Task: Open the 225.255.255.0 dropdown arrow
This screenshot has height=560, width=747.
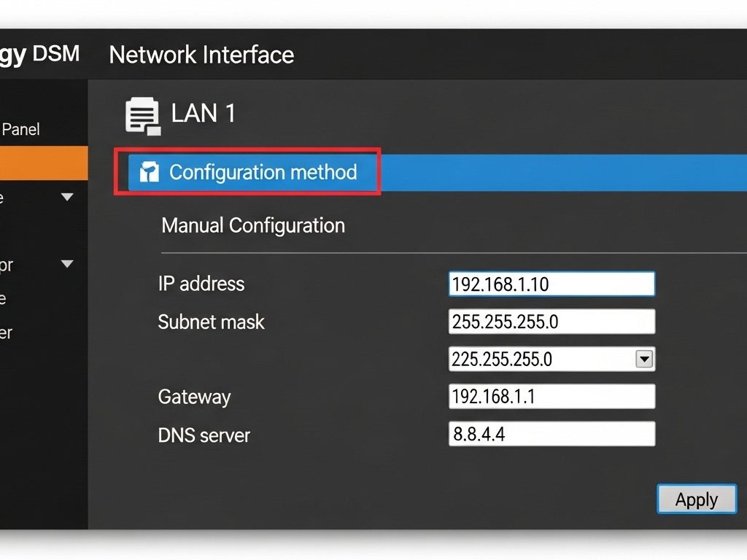Action: point(644,359)
